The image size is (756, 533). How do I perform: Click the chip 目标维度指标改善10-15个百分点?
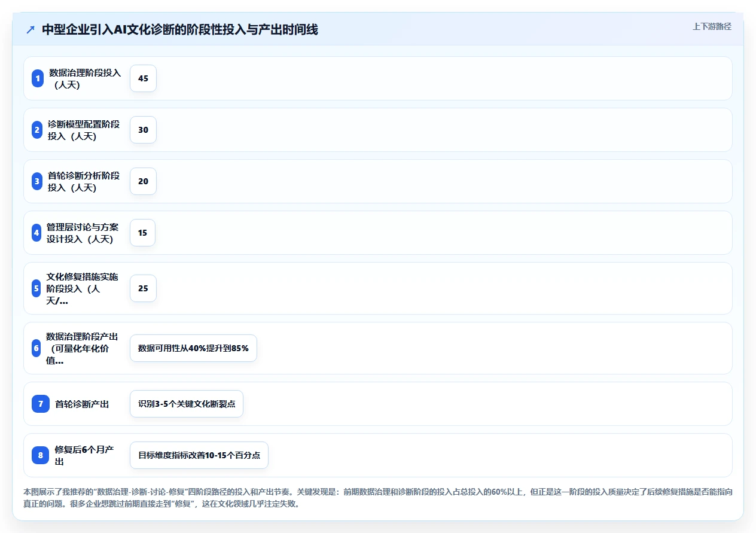(x=199, y=455)
